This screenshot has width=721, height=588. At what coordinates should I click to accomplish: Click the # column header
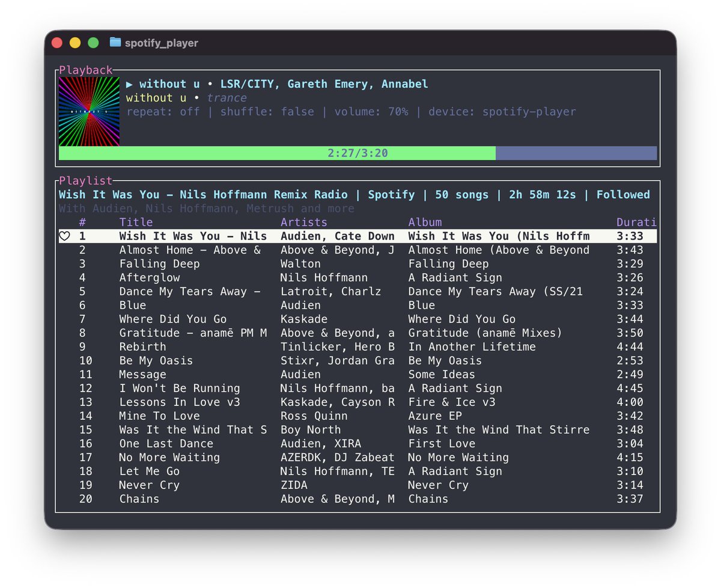tap(82, 223)
